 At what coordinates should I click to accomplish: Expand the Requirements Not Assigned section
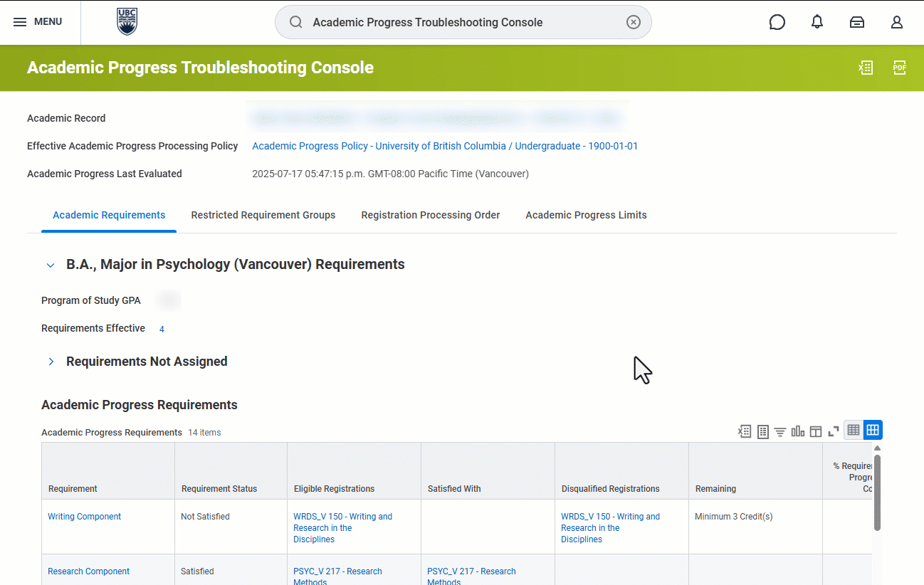click(51, 362)
